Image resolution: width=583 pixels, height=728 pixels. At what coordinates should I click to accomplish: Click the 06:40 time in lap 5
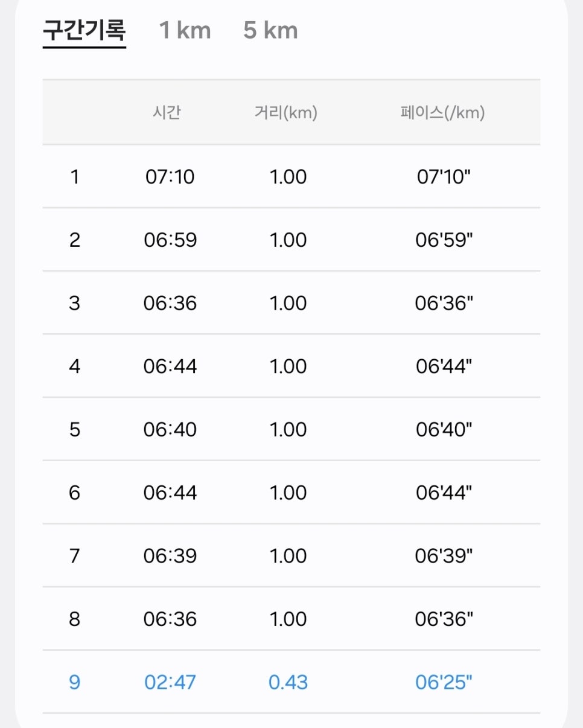[170, 429]
